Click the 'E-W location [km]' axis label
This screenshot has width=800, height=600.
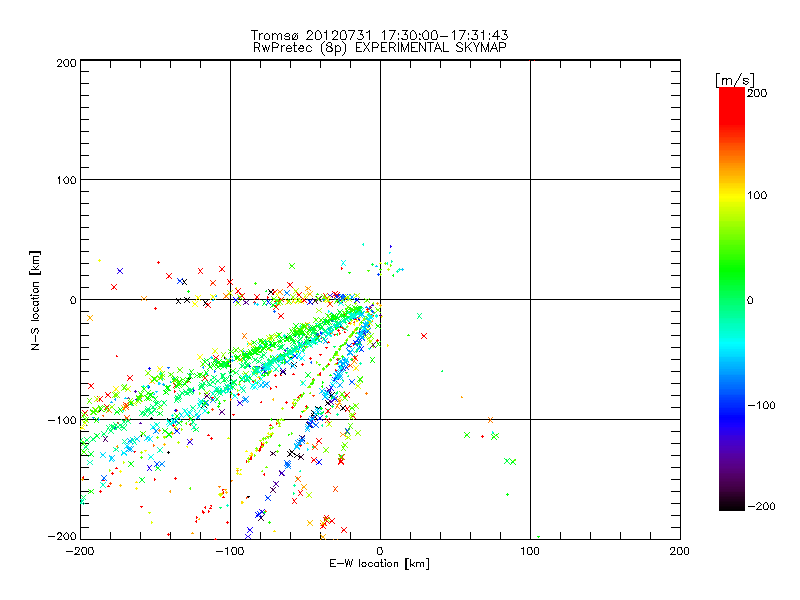[379, 564]
